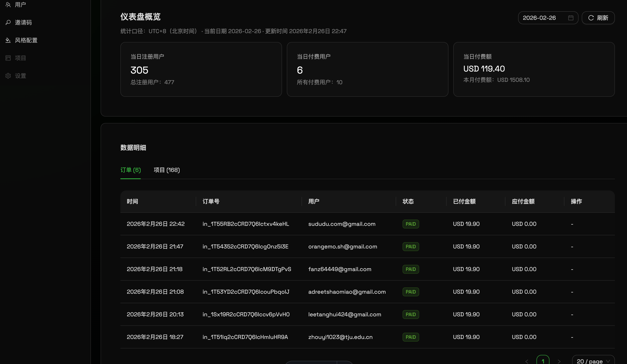The width and height of the screenshot is (627, 364).
Task: Click order in_1T55RB2cCRD7Q6Ictxv4keHL
Action: (246, 224)
